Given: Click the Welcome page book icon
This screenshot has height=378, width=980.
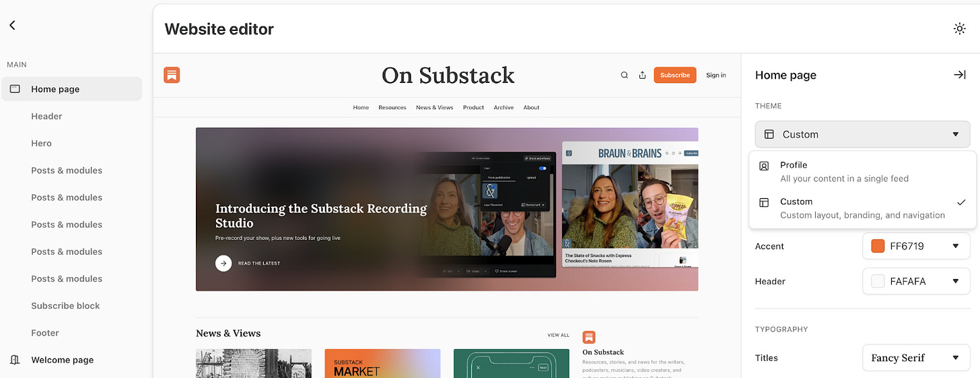Looking at the screenshot, I should pyautogui.click(x=15, y=360).
